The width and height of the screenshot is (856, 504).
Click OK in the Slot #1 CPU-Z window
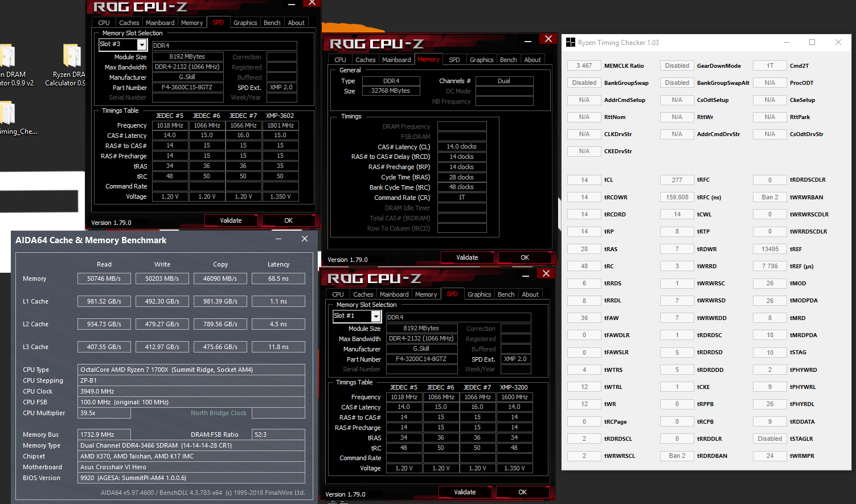[x=523, y=492]
